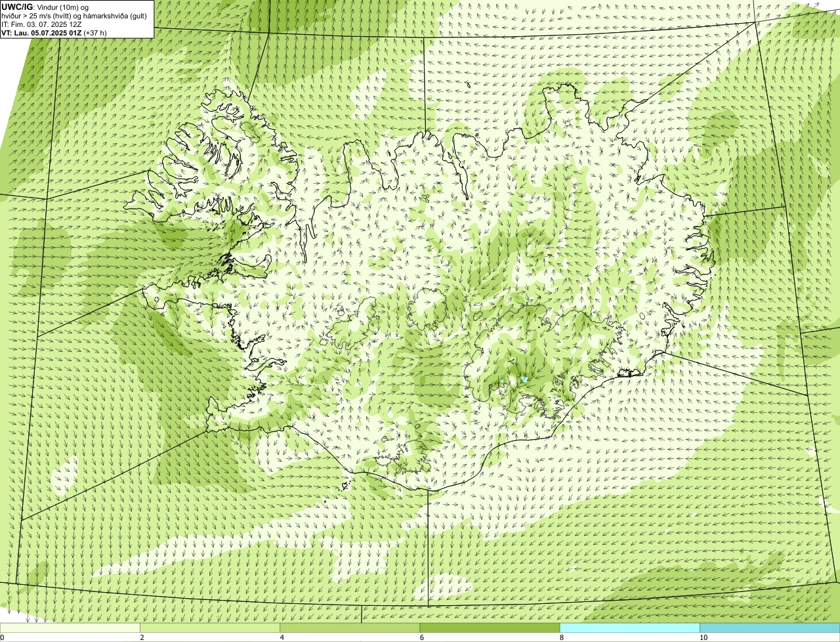Click the legend scale label "2"

coord(142,637)
